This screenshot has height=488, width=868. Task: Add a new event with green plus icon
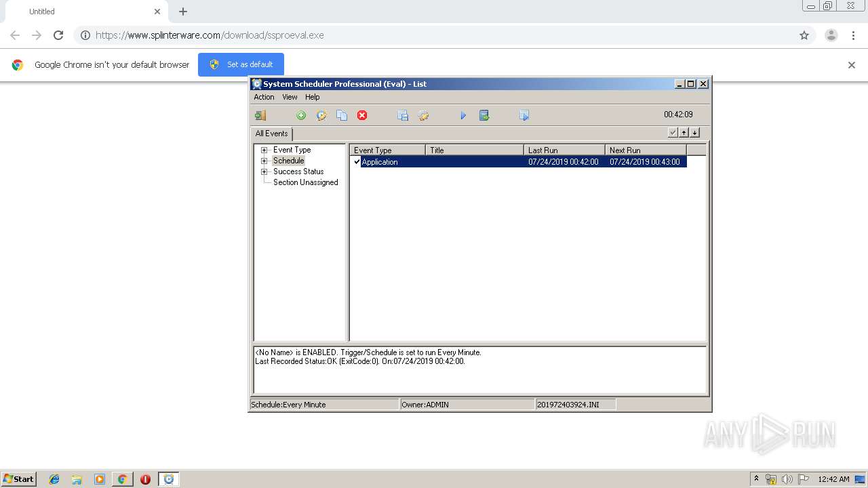301,116
